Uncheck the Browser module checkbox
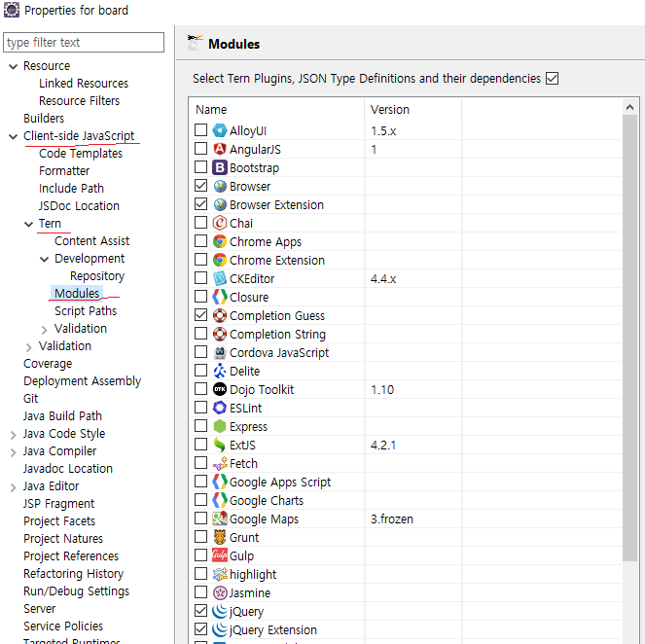The height and width of the screenshot is (644, 645). 200,186
